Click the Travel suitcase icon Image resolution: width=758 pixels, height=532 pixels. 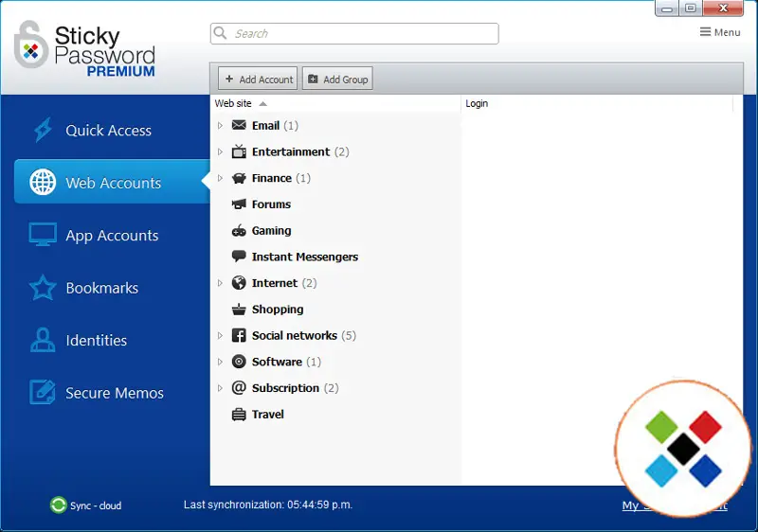pos(239,415)
